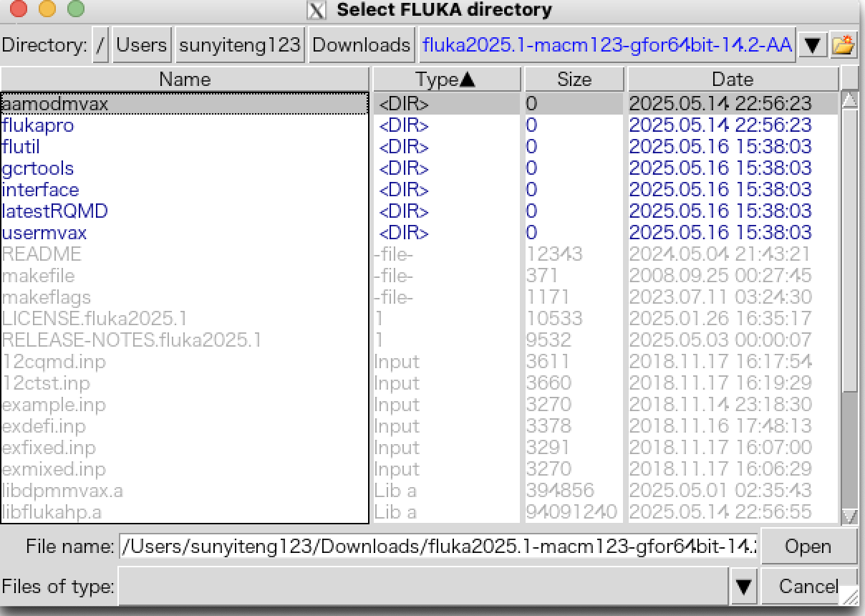Click LICENSE.fluka2025.1 file
The image size is (865, 616).
pyautogui.click(x=95, y=319)
